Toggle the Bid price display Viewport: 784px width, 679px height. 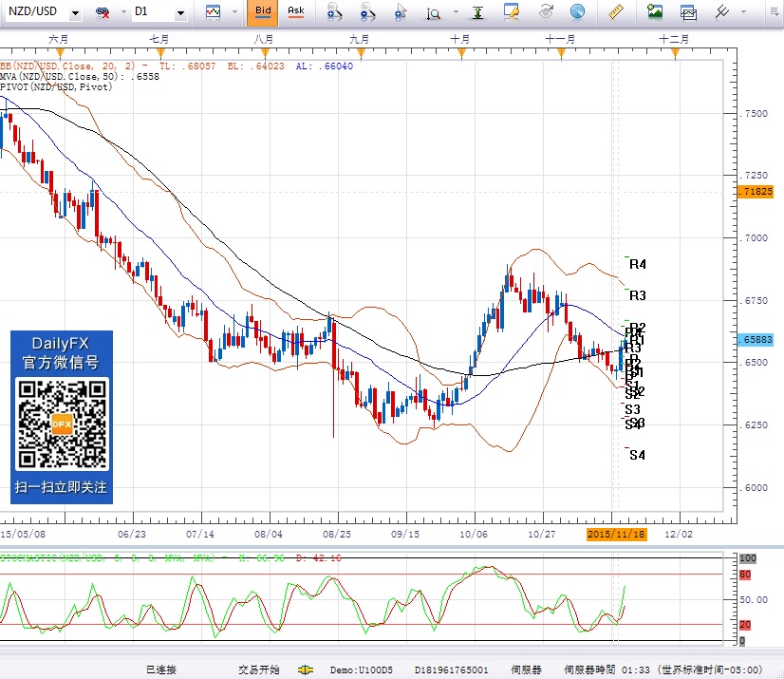[x=263, y=12]
